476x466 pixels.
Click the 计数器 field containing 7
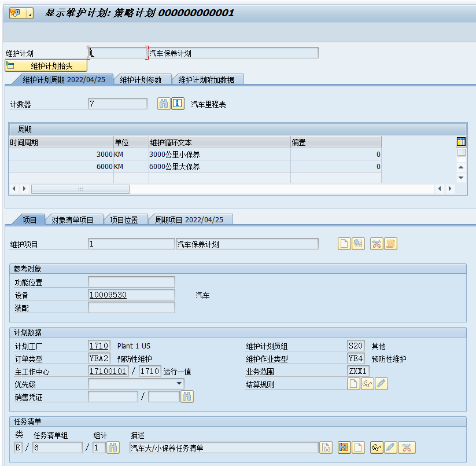(x=117, y=104)
